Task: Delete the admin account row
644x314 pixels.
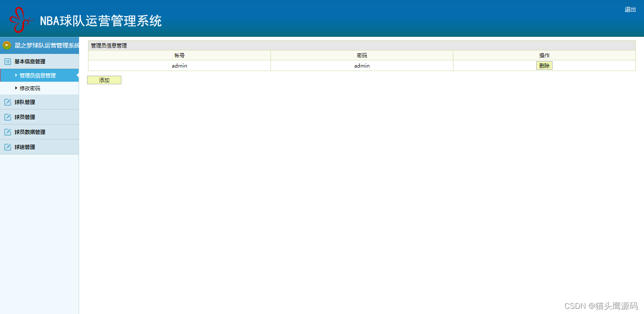Action: [x=544, y=65]
